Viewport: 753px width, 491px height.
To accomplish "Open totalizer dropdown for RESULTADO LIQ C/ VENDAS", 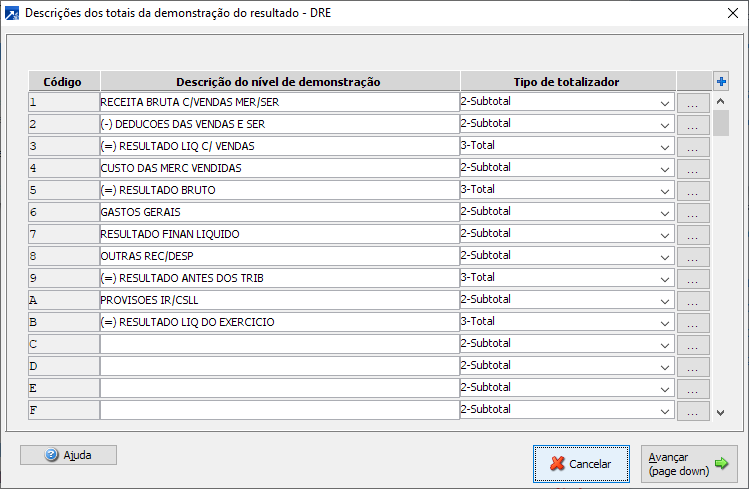I will pyautogui.click(x=665, y=146).
